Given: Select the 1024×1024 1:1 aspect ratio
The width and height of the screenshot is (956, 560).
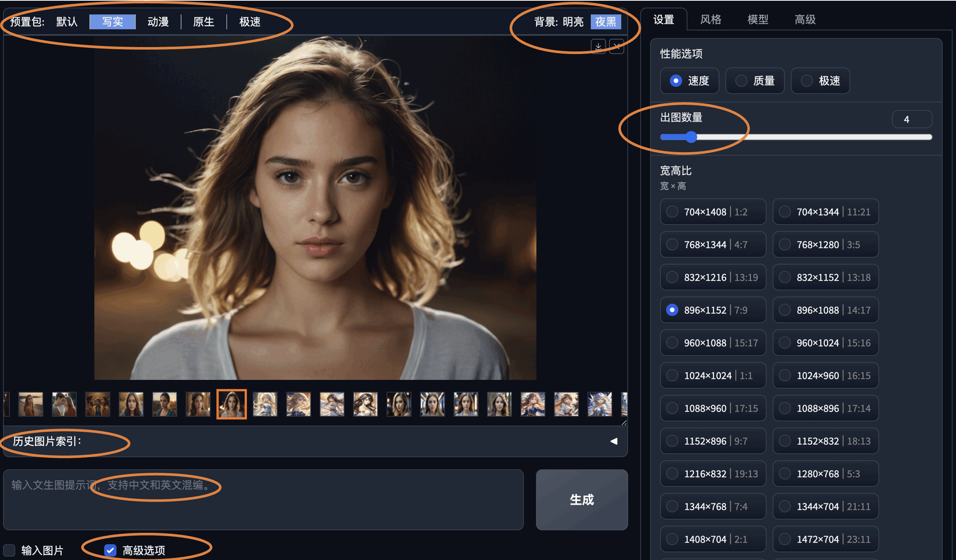Looking at the screenshot, I should (713, 375).
